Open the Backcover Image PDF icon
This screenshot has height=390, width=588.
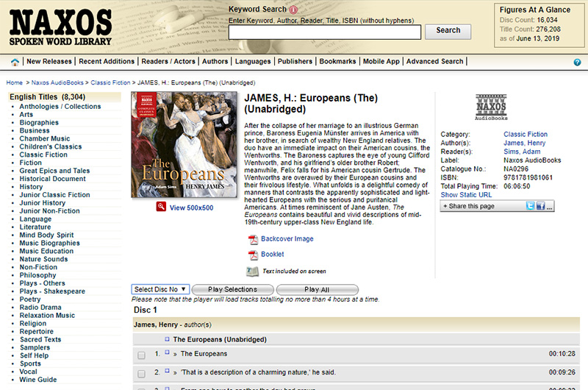(253, 239)
